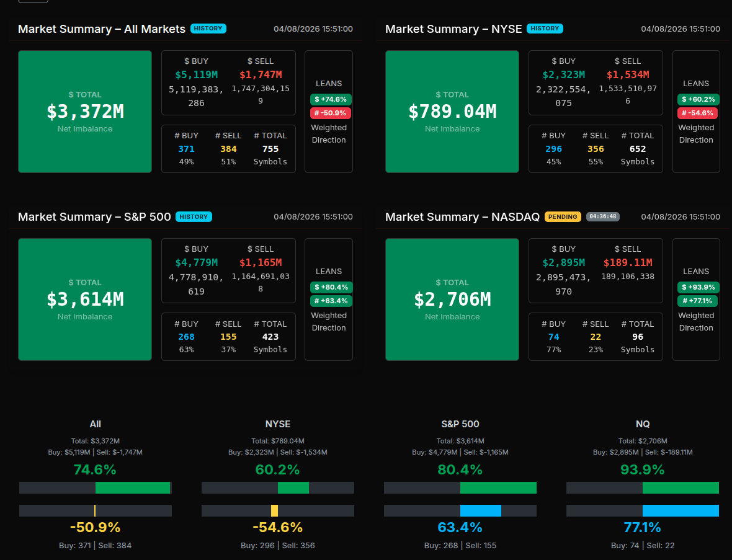Click the red # -50.9% lean badge
The height and width of the screenshot is (560, 732).
(331, 113)
